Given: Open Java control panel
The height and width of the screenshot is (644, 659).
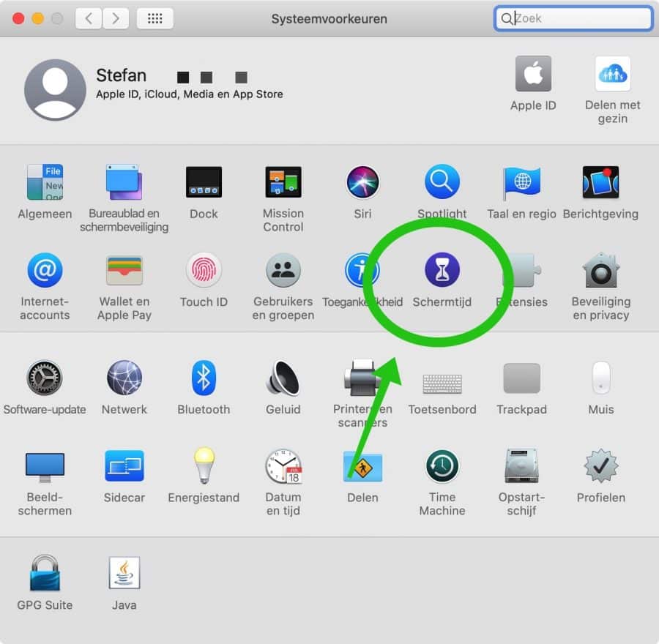Looking at the screenshot, I should (x=124, y=573).
